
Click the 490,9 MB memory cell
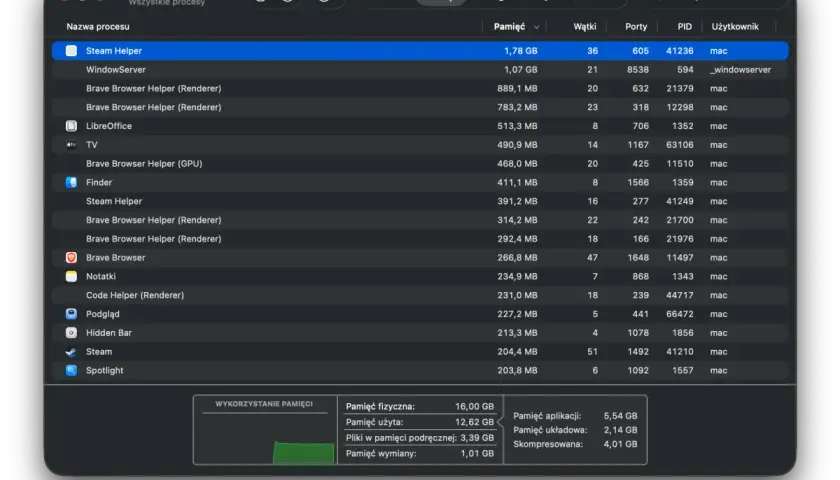click(x=517, y=145)
